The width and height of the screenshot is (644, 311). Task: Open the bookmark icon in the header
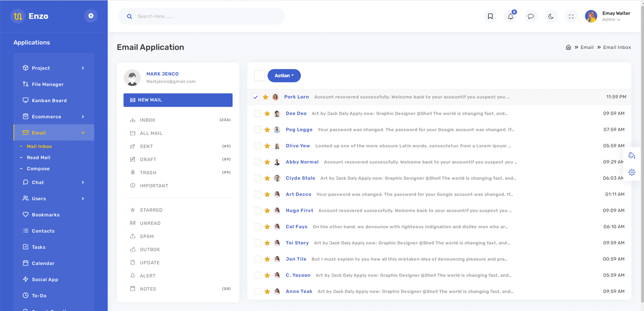pos(490,17)
